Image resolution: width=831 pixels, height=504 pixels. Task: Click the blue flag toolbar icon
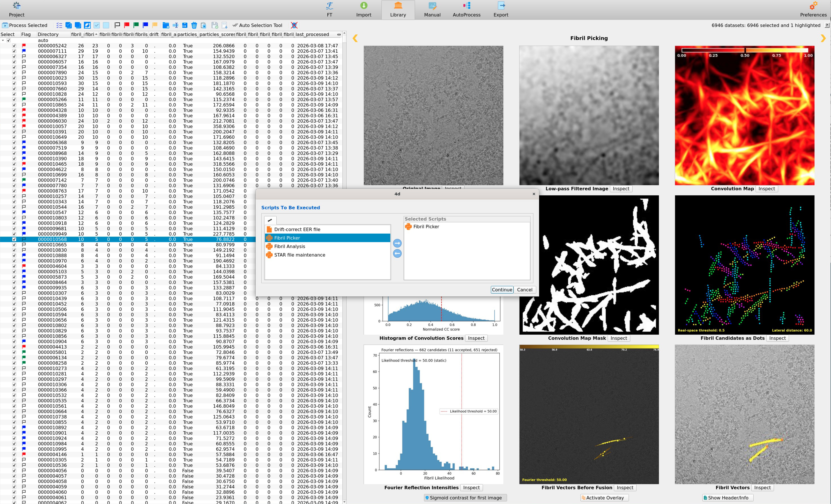145,25
